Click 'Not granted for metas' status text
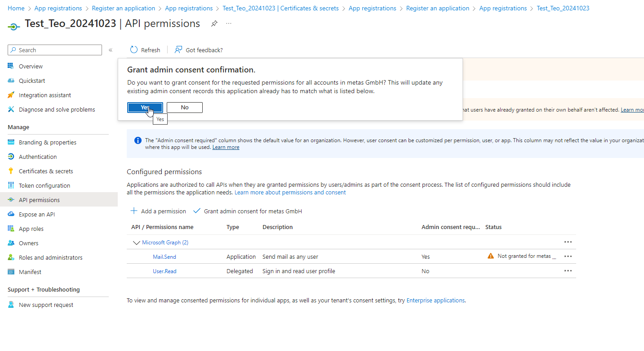The image size is (644, 351). [x=526, y=256]
